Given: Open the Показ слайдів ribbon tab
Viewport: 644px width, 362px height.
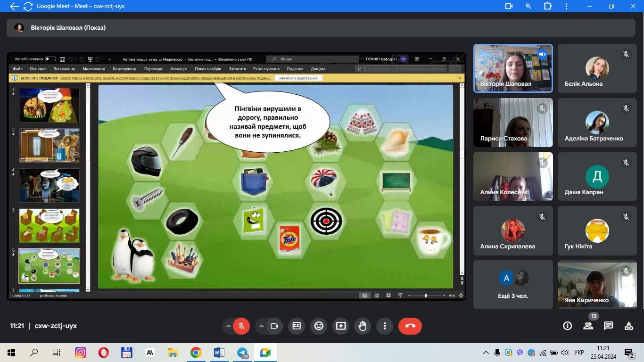Looking at the screenshot, I should 208,69.
